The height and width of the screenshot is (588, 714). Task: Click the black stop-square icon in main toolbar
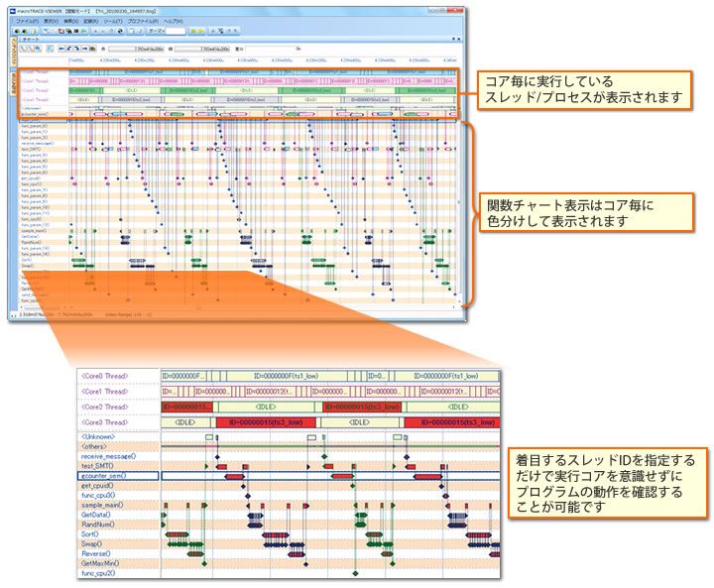tap(76, 31)
